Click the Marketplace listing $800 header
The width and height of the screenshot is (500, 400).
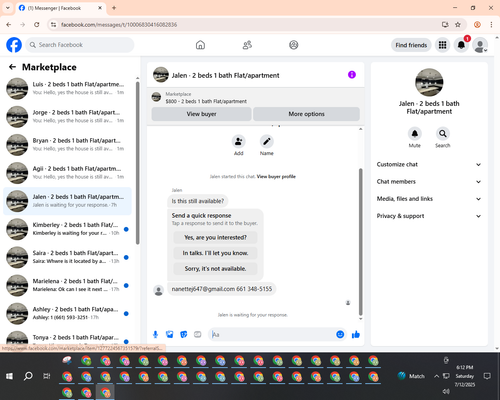(255, 98)
